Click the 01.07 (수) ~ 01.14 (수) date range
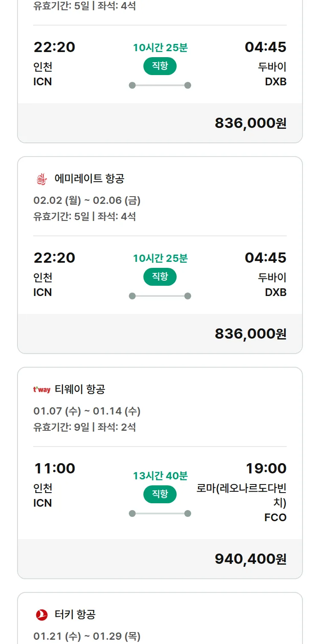320x644 pixels. click(x=87, y=411)
